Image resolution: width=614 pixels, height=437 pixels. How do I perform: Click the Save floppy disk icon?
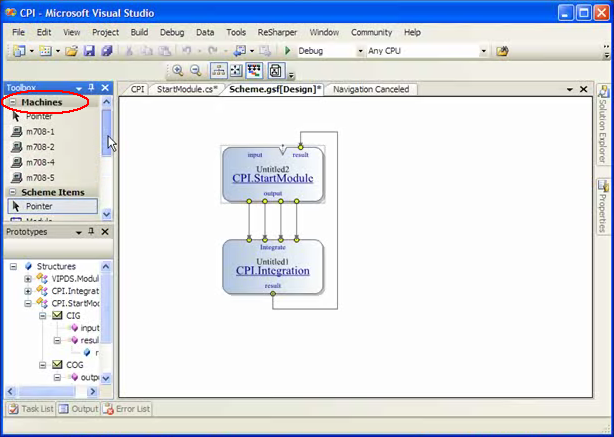pyautogui.click(x=89, y=51)
